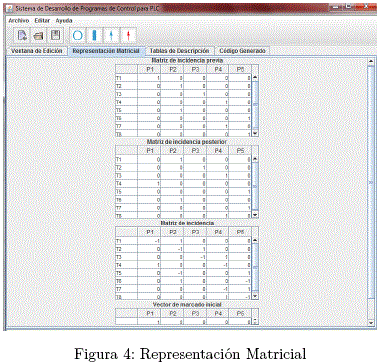This screenshot has height=362, width=380.
Task: Select the Representación Matricial tab
Action: pos(106,51)
